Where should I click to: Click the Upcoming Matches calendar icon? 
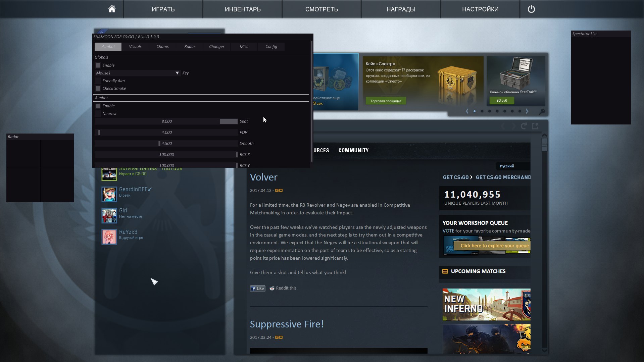click(x=445, y=271)
